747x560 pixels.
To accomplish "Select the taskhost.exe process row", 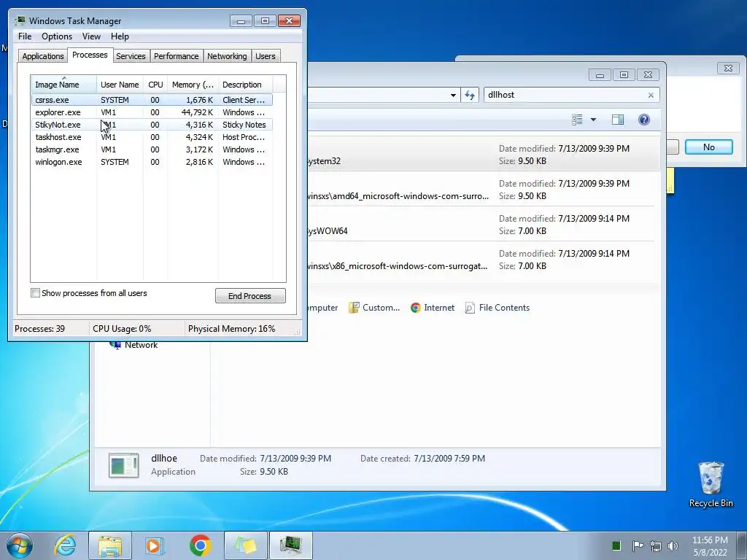I will tap(152, 137).
